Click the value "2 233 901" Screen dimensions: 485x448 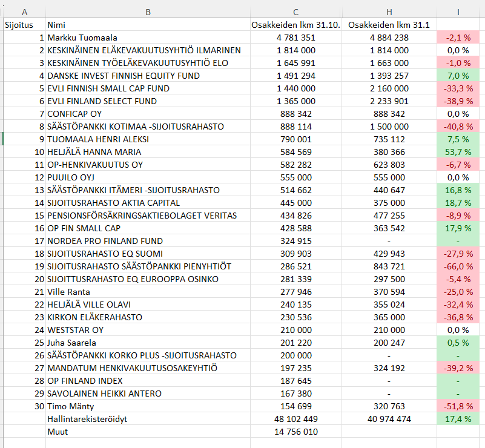coord(389,100)
